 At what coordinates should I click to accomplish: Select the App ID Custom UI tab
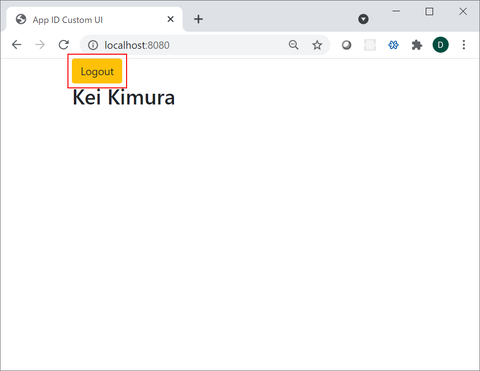pyautogui.click(x=94, y=19)
